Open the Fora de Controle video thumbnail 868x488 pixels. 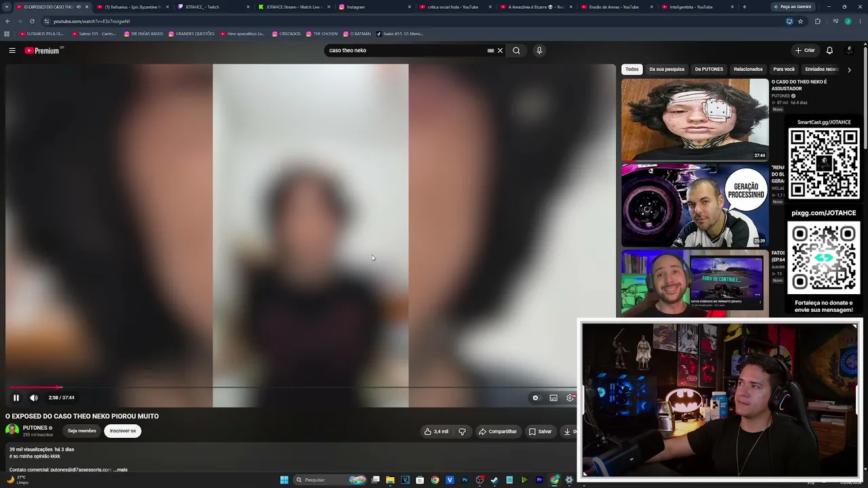pyautogui.click(x=695, y=283)
